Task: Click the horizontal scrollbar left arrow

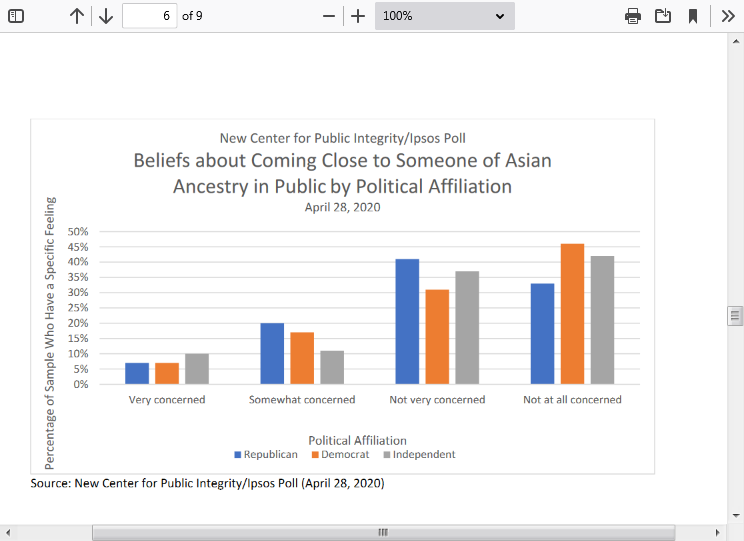Action: 9,532
